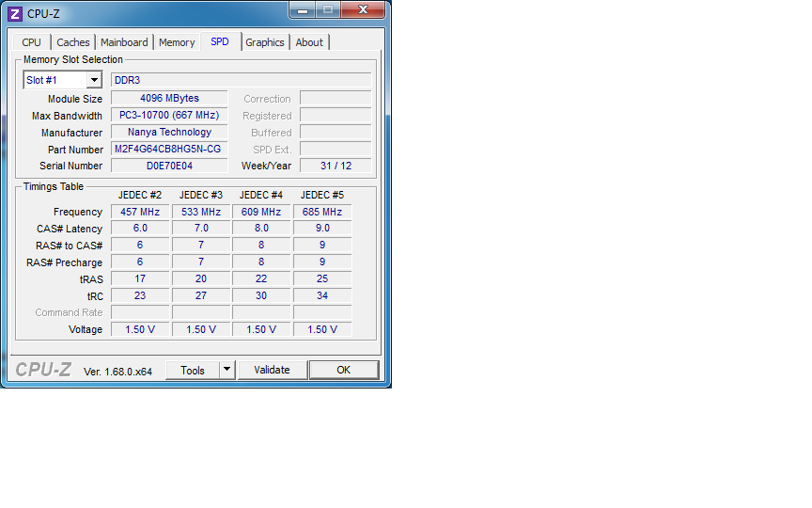Click the CPU-Z purple logo icon in title bar

14,14
